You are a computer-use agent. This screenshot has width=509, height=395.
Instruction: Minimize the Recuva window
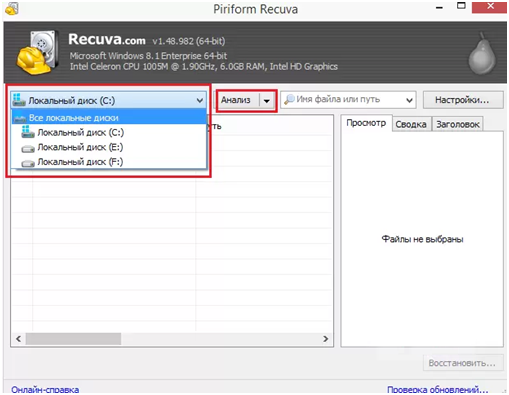(x=440, y=7)
